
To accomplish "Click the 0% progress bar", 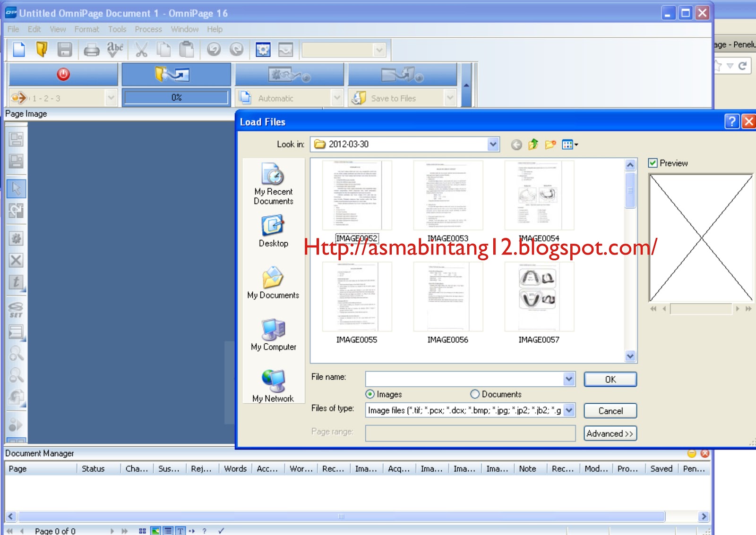I will pyautogui.click(x=176, y=97).
